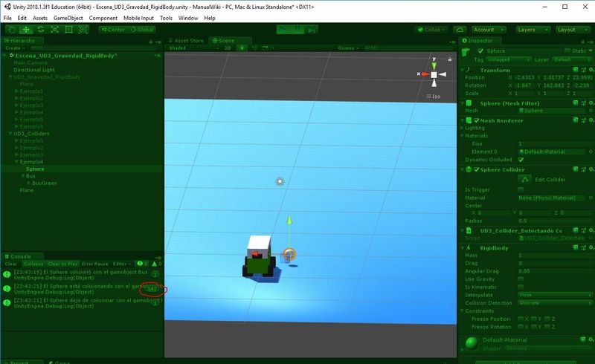Toggle Clear on Play button

[62, 264]
